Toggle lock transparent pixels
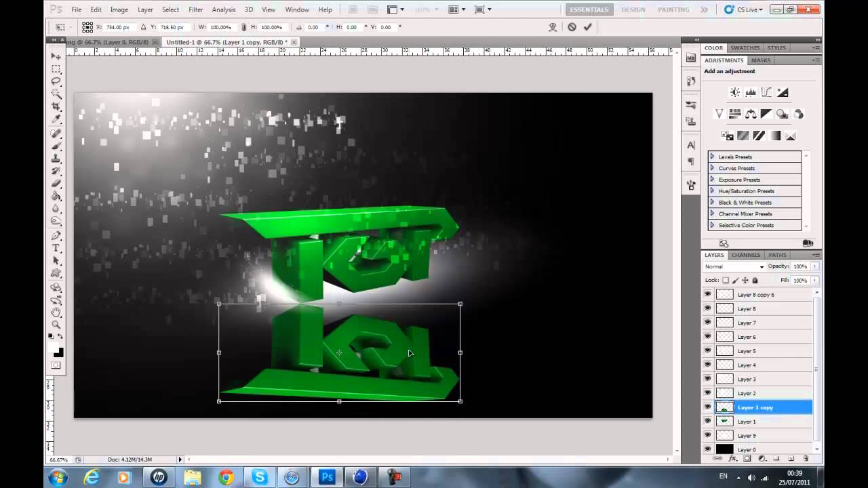The height and width of the screenshot is (488, 868). click(725, 280)
